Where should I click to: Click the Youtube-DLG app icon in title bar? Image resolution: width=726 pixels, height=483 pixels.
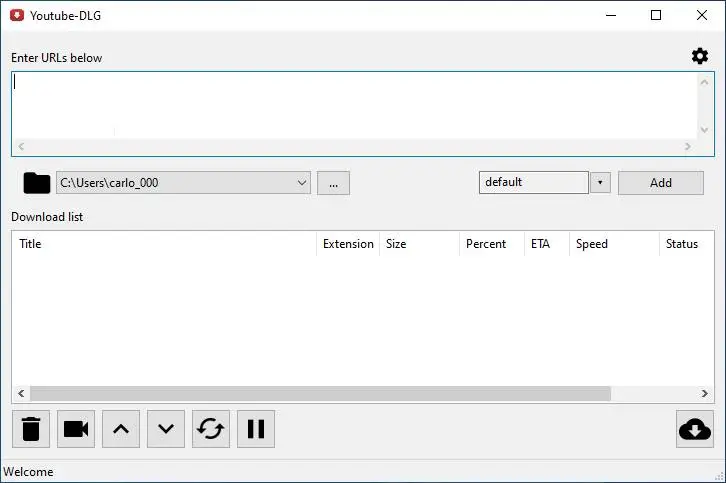pyautogui.click(x=17, y=15)
